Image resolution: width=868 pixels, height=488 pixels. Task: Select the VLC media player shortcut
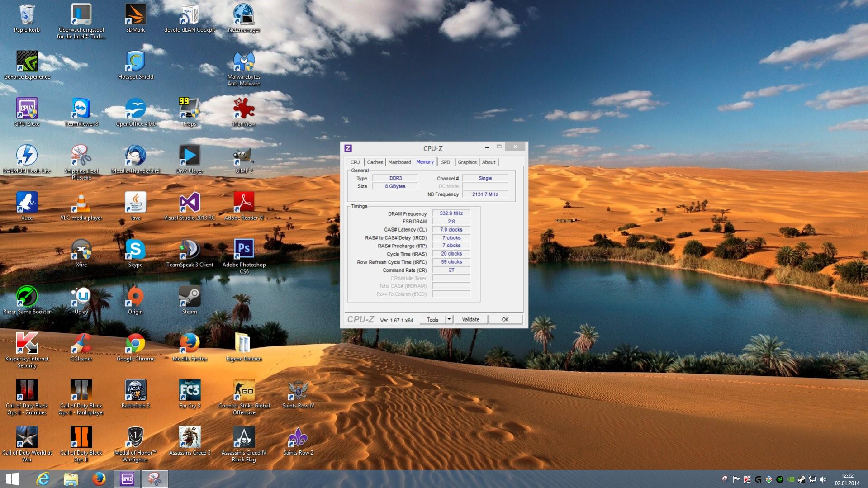pos(81,207)
